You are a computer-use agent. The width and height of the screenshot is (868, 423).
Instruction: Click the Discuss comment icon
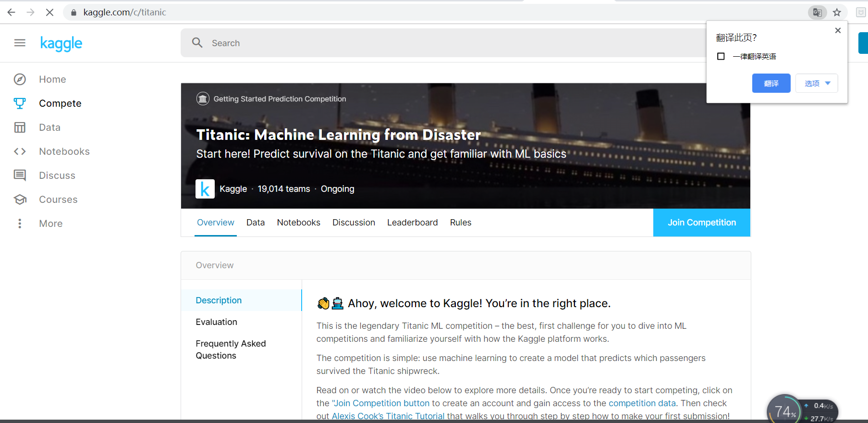tap(20, 175)
